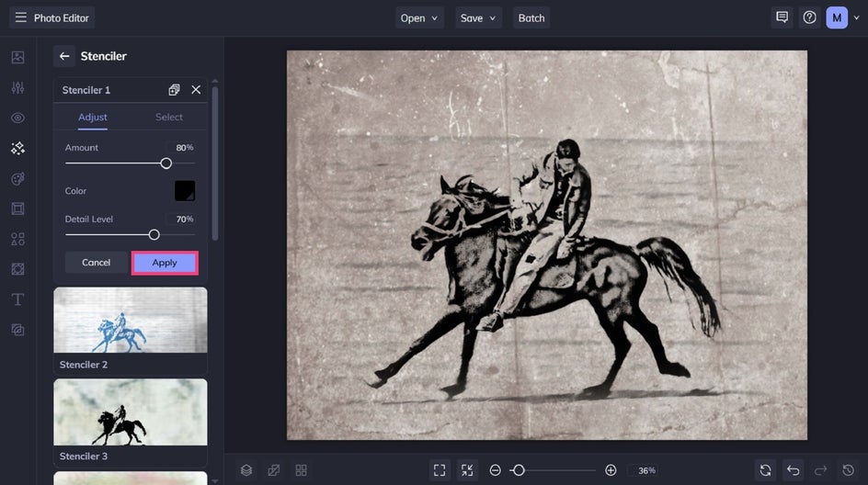Undo the last action
Image resolution: width=868 pixels, height=485 pixels.
pos(794,470)
